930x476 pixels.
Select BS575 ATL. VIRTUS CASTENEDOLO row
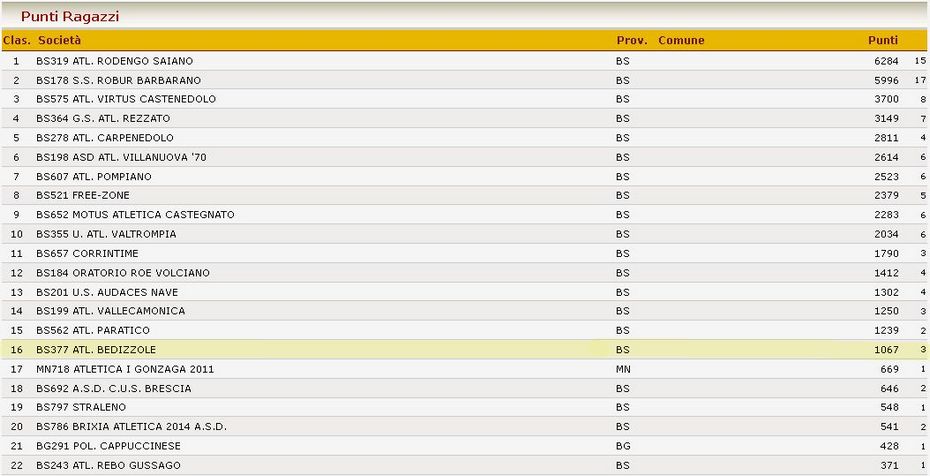[465, 99]
